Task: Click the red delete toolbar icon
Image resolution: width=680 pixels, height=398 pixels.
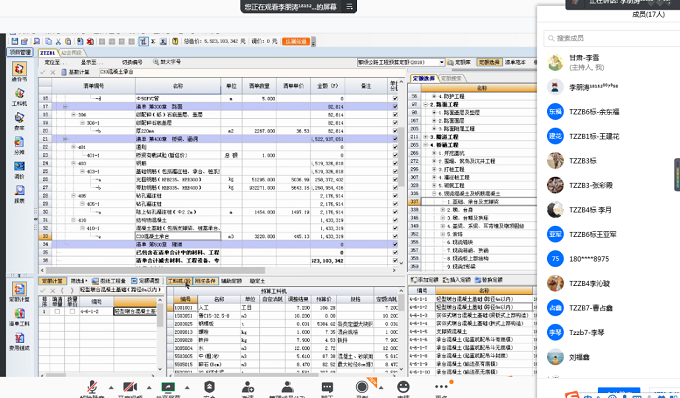Action: tap(90, 42)
